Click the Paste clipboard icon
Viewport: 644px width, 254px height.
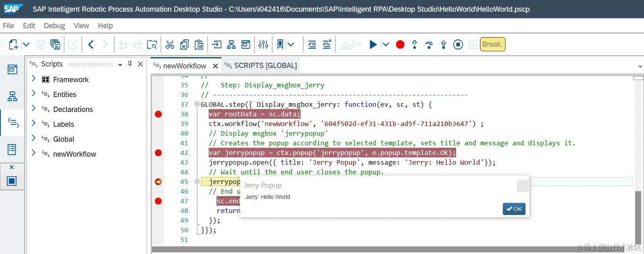pyautogui.click(x=199, y=44)
